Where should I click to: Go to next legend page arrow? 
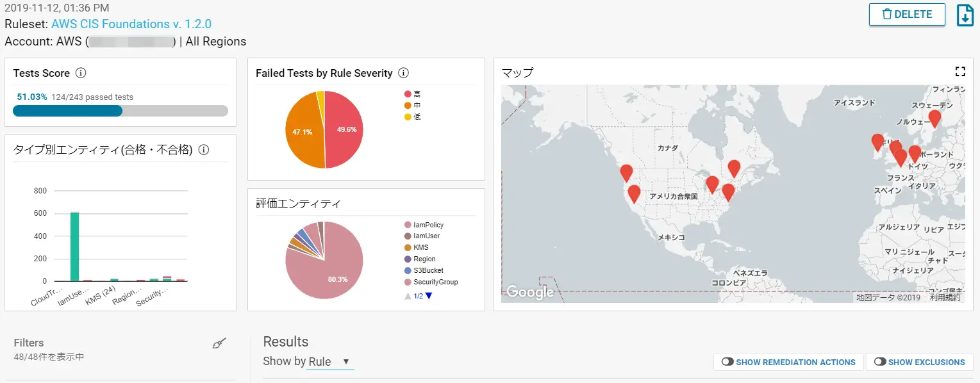click(429, 296)
